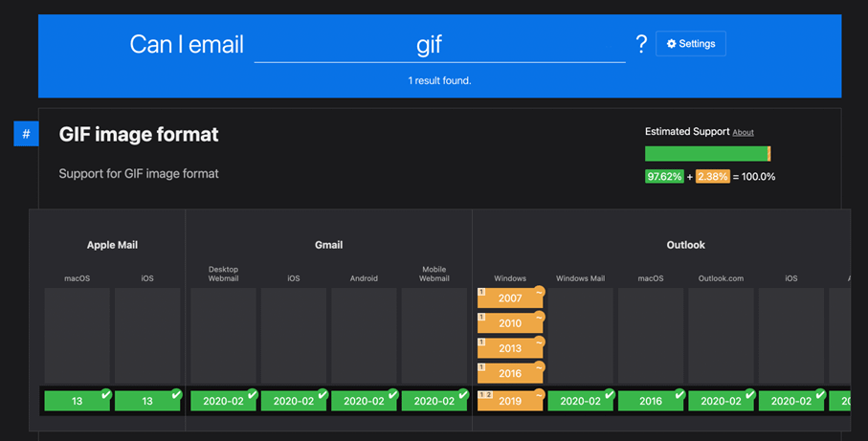The image size is (868, 441).
Task: Select Outlook Windows 2007 cell
Action: point(510,298)
